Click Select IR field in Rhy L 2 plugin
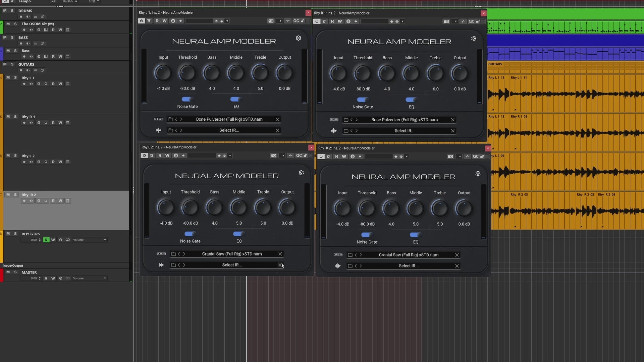644x362 pixels. point(232,265)
